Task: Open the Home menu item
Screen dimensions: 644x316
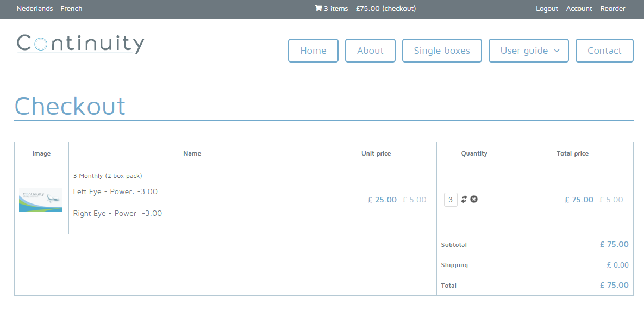Action: click(x=313, y=51)
